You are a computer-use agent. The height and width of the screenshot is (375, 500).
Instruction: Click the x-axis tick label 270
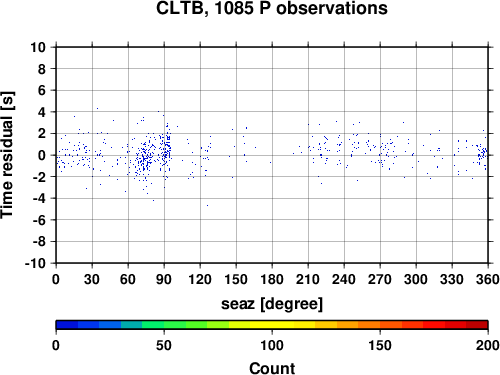pos(380,279)
